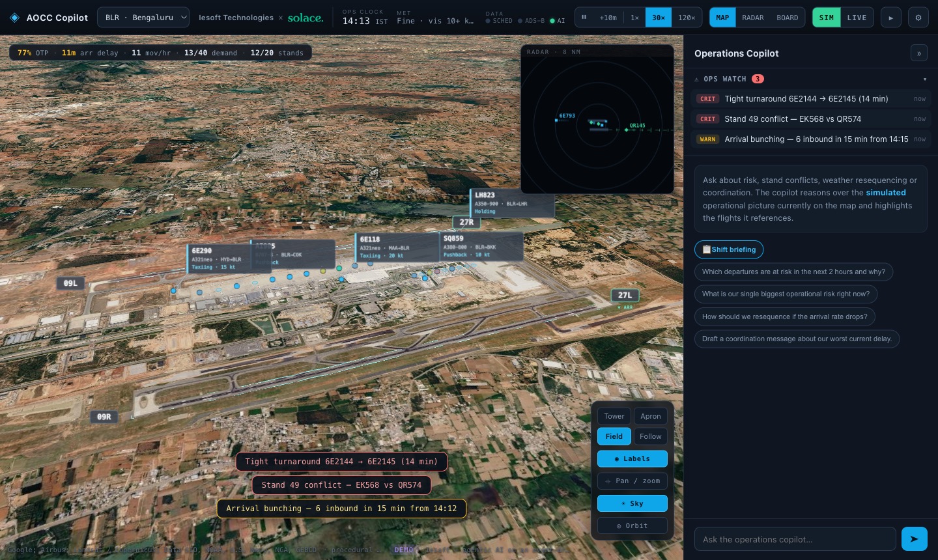Open settings gear icon
Viewport: 938px width, 560px height.
pos(918,18)
